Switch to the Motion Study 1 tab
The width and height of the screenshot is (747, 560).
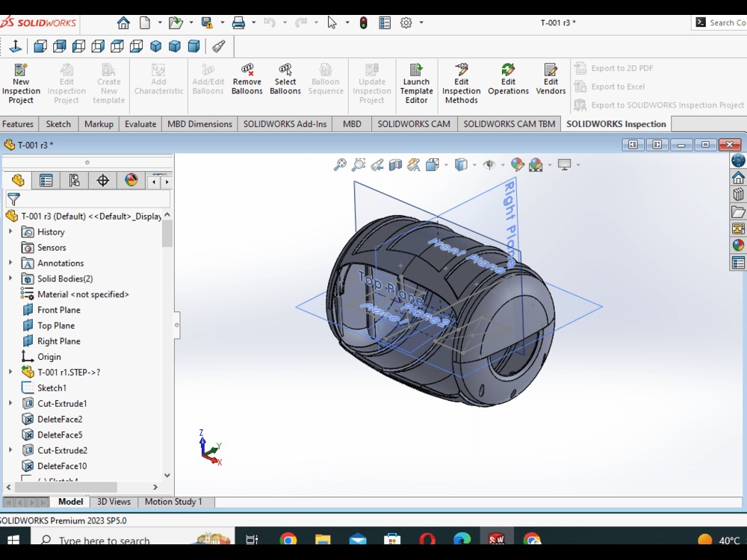(x=174, y=501)
